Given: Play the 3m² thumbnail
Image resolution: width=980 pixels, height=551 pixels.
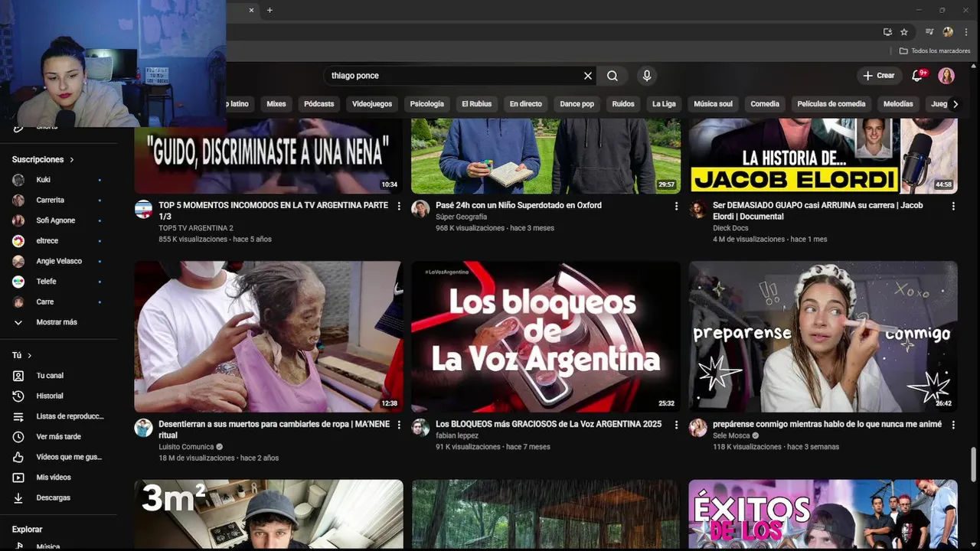Looking at the screenshot, I should (x=269, y=514).
